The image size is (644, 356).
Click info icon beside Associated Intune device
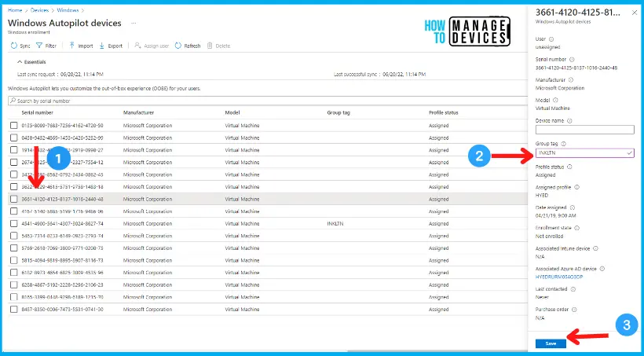[595, 248]
